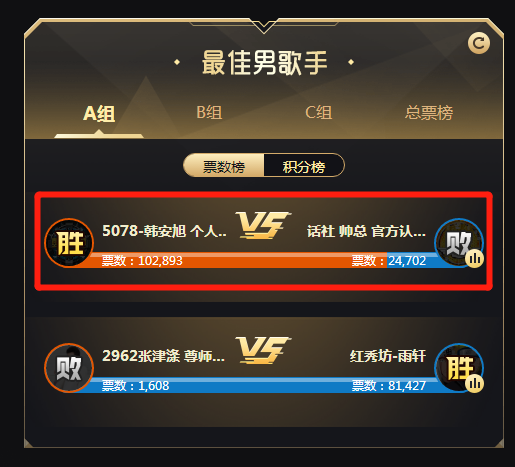Switch to the B组 tab
The width and height of the screenshot is (515, 467).
click(x=209, y=113)
